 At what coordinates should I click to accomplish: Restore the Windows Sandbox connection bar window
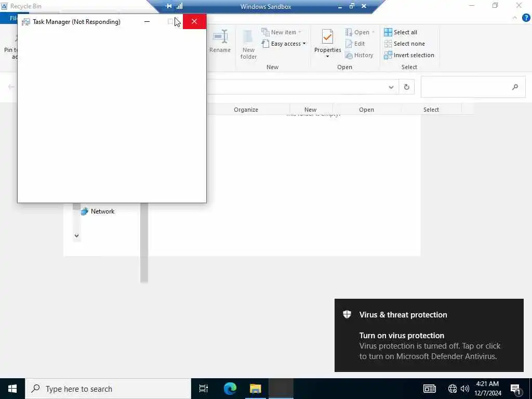pos(352,6)
